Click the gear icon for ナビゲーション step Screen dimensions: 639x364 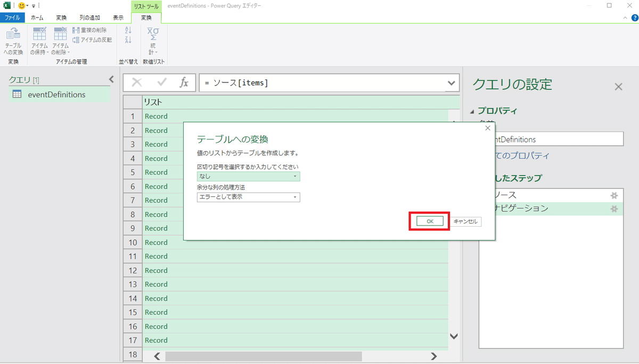click(x=614, y=209)
